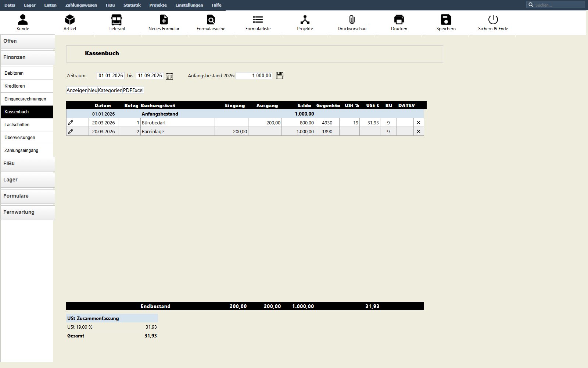Delete the Bürobedarf row with X
The image size is (588, 368).
pyautogui.click(x=418, y=123)
